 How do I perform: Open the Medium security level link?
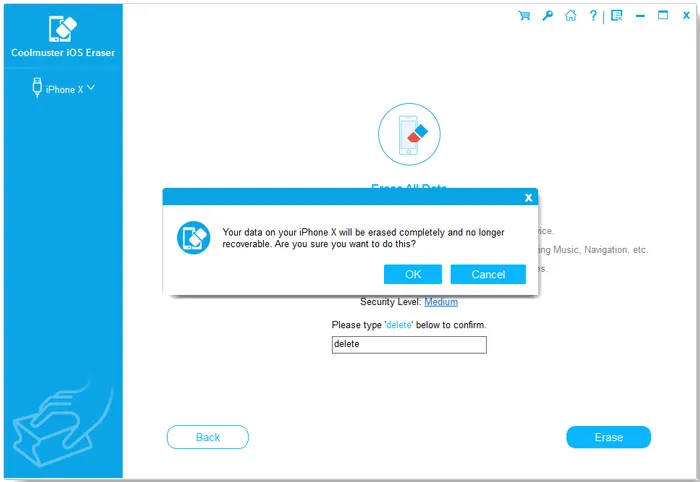[441, 302]
